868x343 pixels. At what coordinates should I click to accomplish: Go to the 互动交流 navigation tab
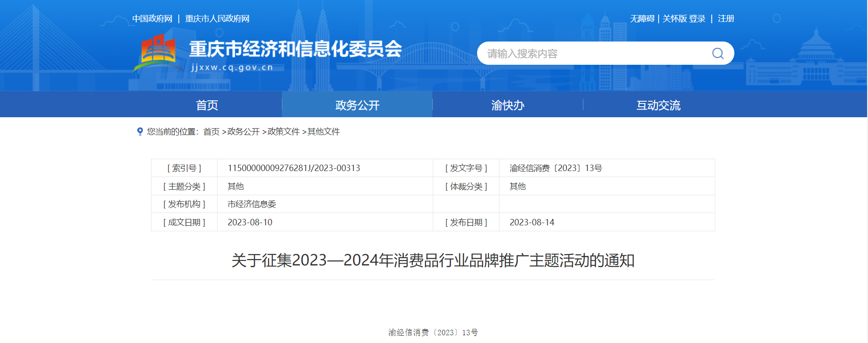click(658, 105)
